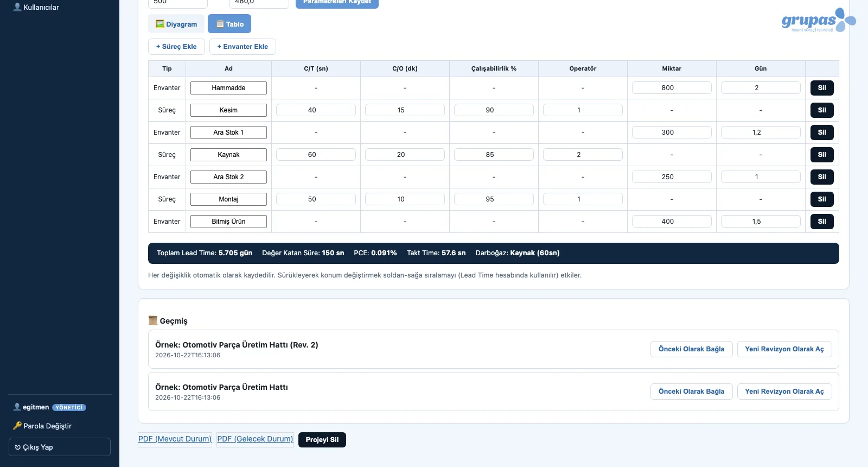
Task: Delete the Hammadde row with Sil
Action: coord(822,88)
